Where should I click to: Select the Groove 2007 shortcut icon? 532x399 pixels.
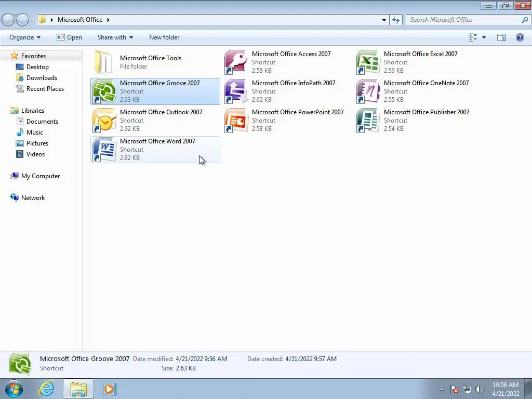[x=104, y=91]
